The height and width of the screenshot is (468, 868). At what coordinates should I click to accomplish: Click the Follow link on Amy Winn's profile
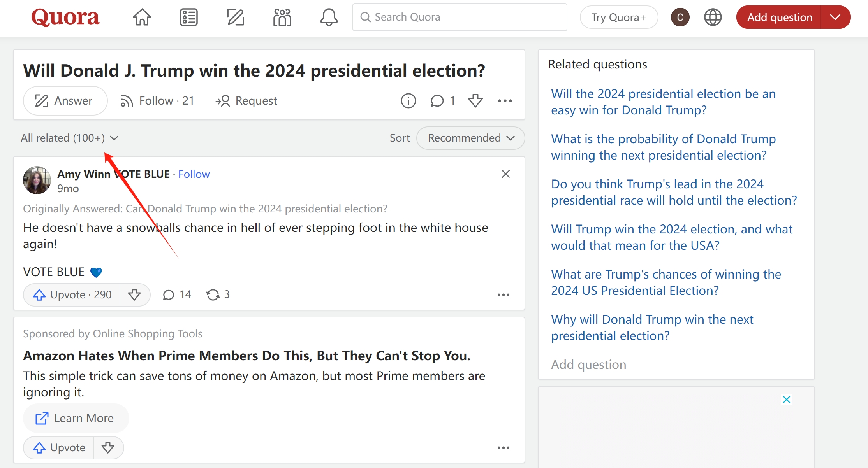pos(194,174)
